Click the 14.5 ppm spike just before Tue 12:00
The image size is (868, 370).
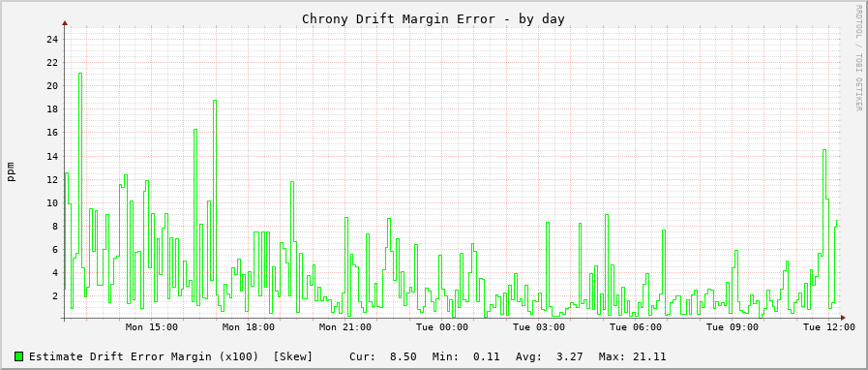point(824,202)
